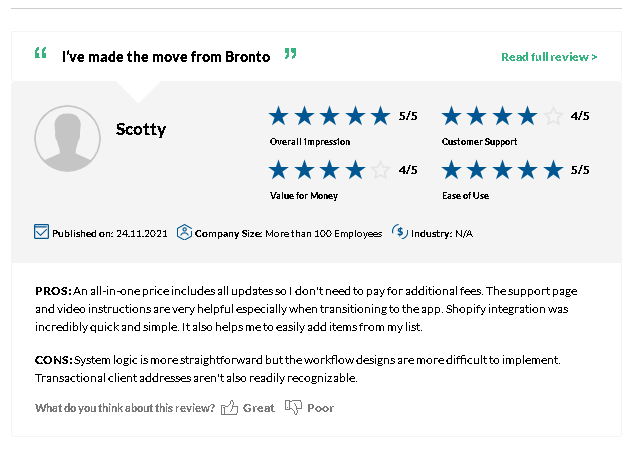Click the Scotty reviewer avatar

(x=67, y=138)
